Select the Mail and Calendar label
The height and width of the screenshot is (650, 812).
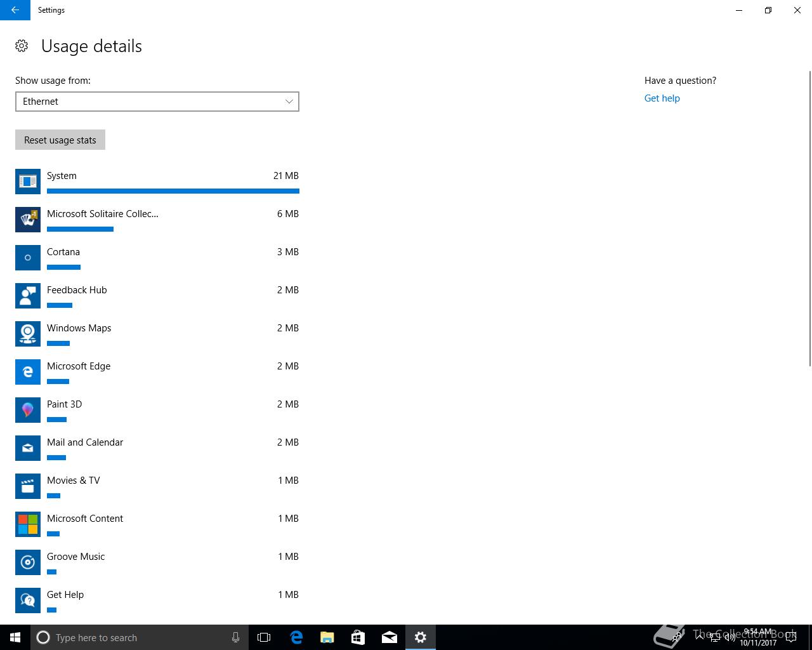[85, 442]
